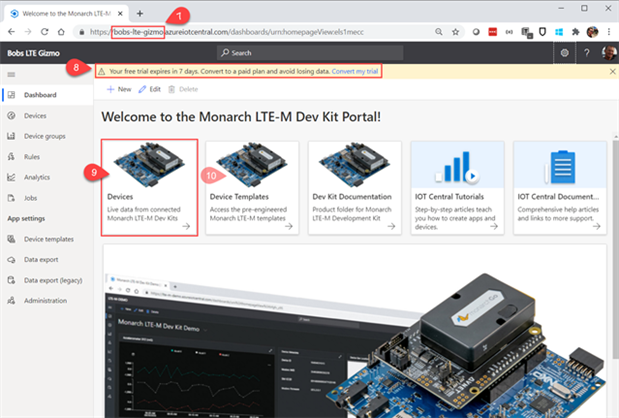Open Data export (legacy) in the sidebar

[47, 280]
